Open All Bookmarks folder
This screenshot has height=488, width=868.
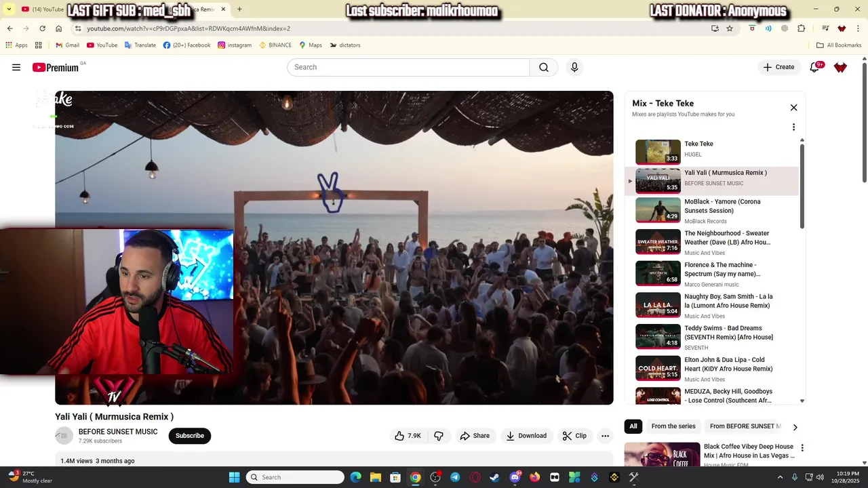pyautogui.click(x=839, y=45)
